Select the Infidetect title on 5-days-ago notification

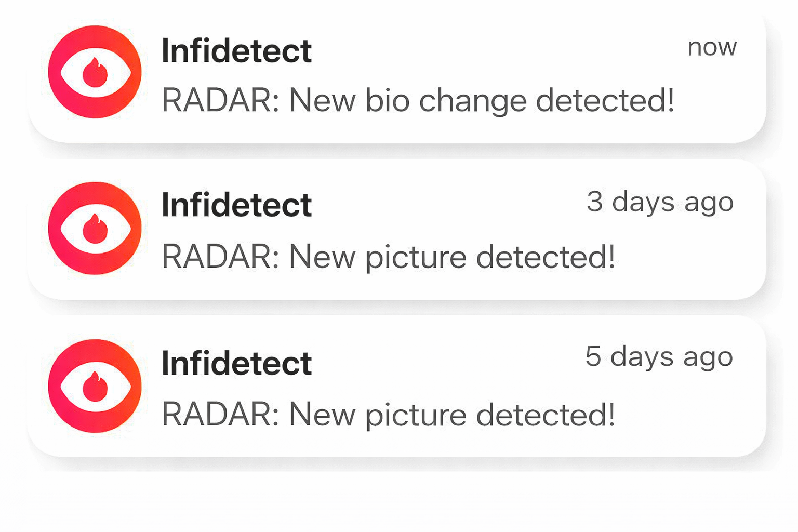(236, 363)
